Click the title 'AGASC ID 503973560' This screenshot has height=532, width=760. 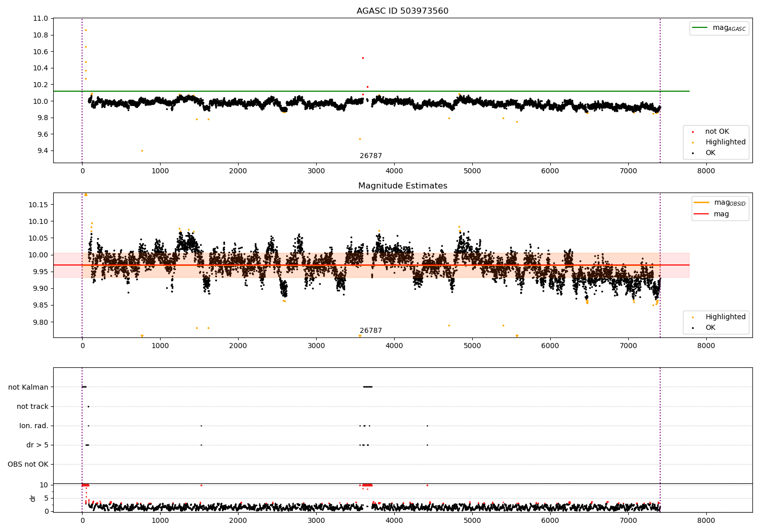pyautogui.click(x=402, y=11)
